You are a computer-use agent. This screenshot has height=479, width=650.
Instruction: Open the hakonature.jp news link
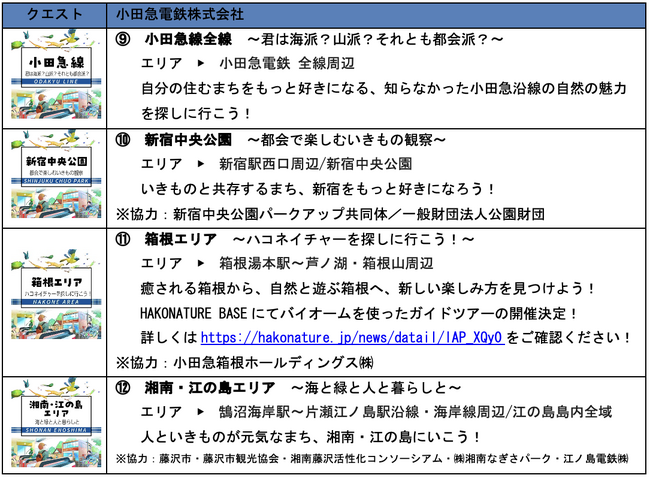point(352,338)
